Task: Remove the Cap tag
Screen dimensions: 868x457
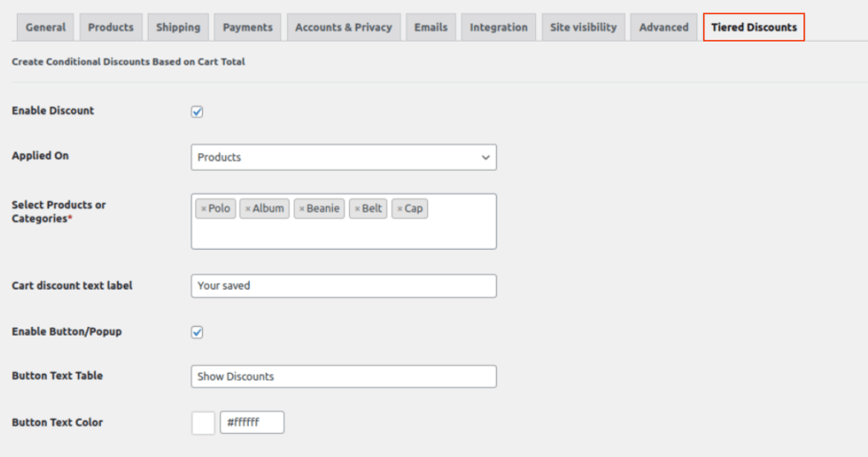Action: [x=399, y=209]
